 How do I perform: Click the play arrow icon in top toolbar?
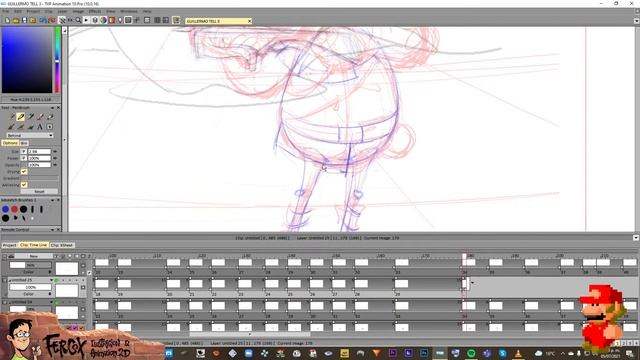click(x=86, y=20)
